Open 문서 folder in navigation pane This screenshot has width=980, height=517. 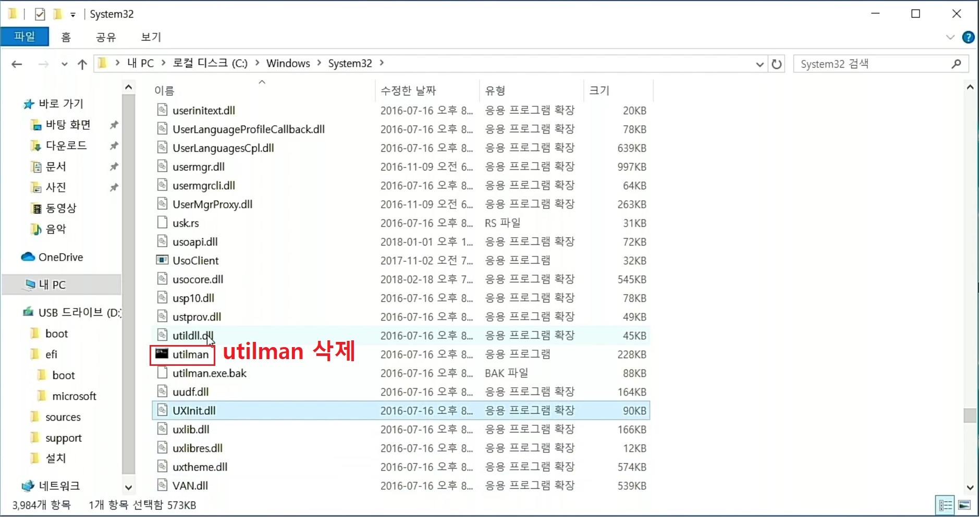[x=56, y=166]
